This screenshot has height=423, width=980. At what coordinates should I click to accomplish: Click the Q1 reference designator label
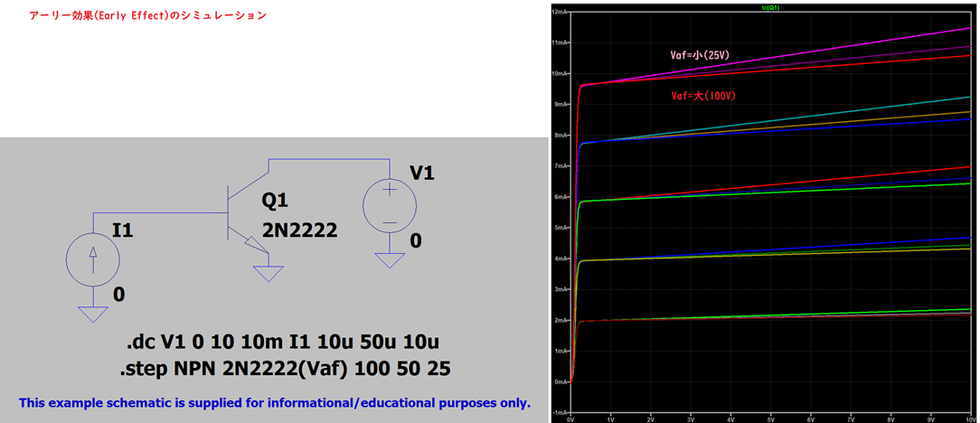pos(274,201)
